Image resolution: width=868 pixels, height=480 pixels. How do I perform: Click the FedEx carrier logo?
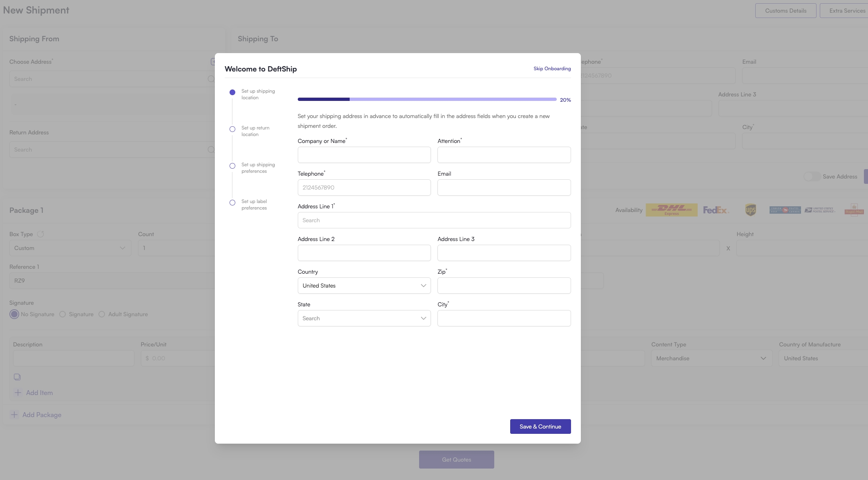tap(716, 210)
